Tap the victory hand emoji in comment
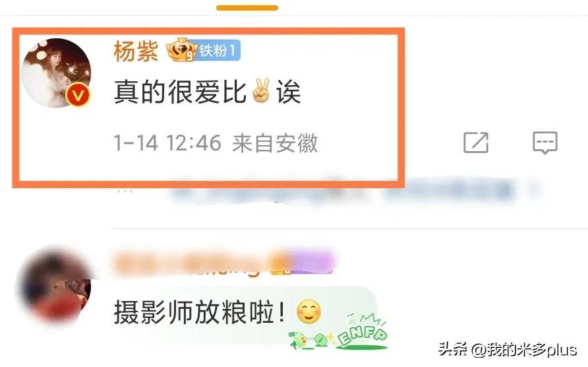 (261, 91)
